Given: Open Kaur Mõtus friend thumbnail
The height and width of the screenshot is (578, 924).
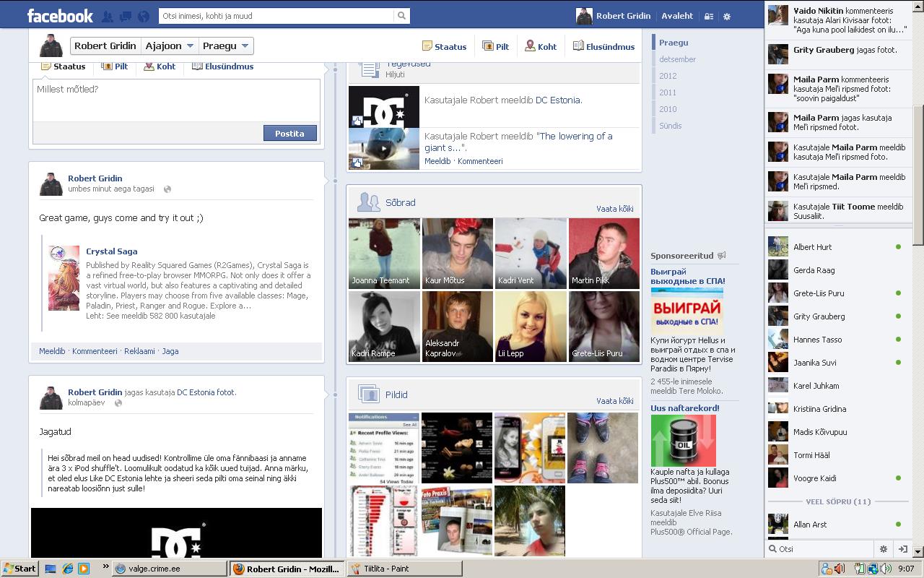Looking at the screenshot, I should coord(458,254).
